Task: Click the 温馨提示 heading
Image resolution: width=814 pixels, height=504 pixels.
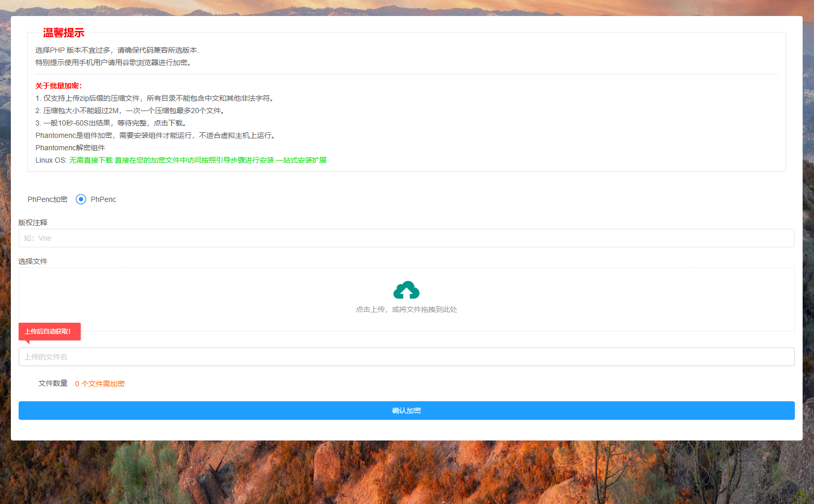Action: (64, 33)
